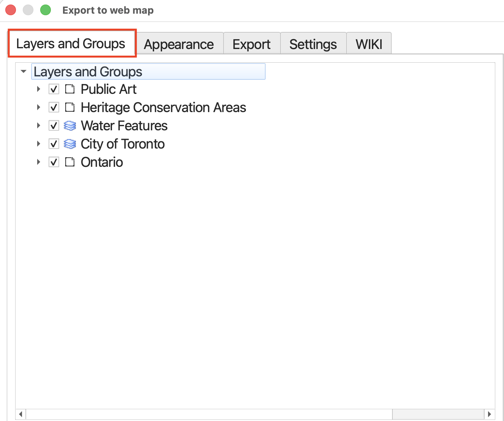Click the Public Art layer icon
Screen dimensions: 504x421
coord(70,89)
